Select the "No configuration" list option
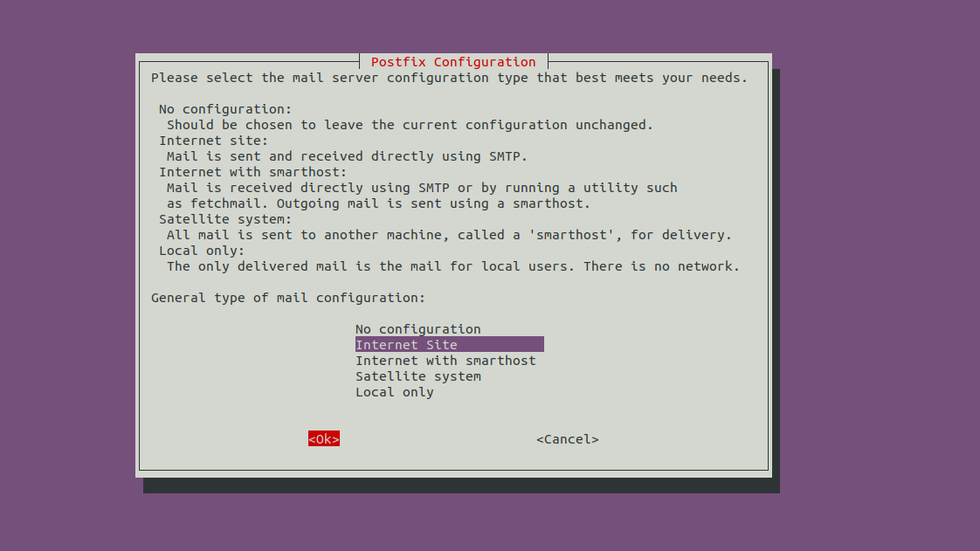This screenshot has width=980, height=551. point(418,329)
